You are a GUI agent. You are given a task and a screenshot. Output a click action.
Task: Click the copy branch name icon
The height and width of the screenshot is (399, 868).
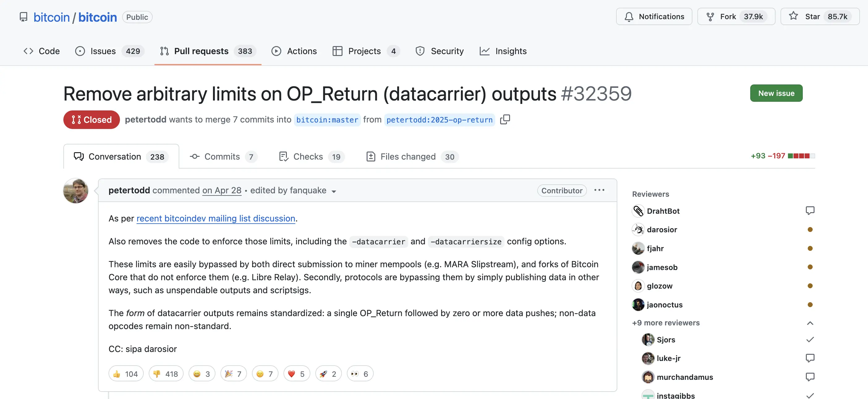(505, 119)
